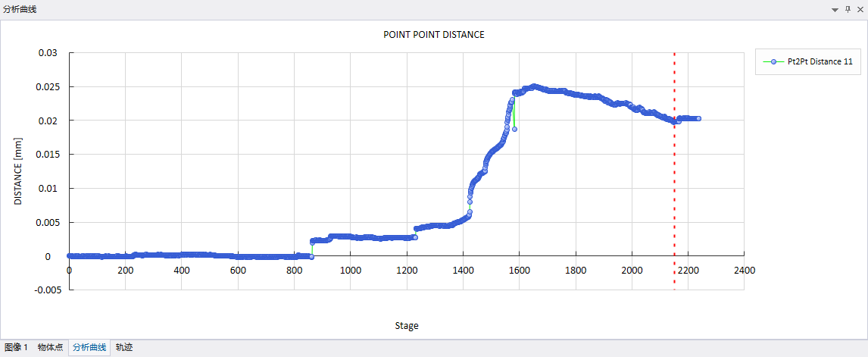Click the 分析曲线 panel title bar text
This screenshot has width=868, height=357.
click(x=20, y=10)
